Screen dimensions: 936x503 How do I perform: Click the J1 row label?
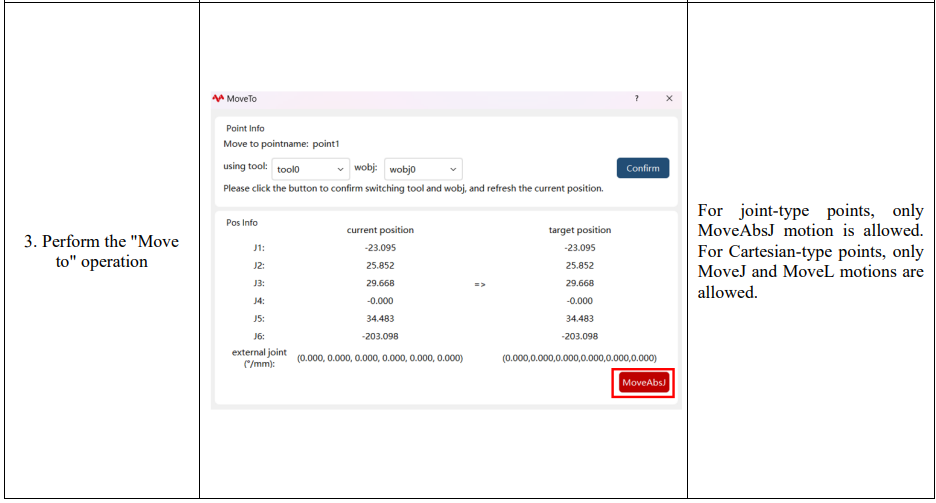(x=258, y=248)
